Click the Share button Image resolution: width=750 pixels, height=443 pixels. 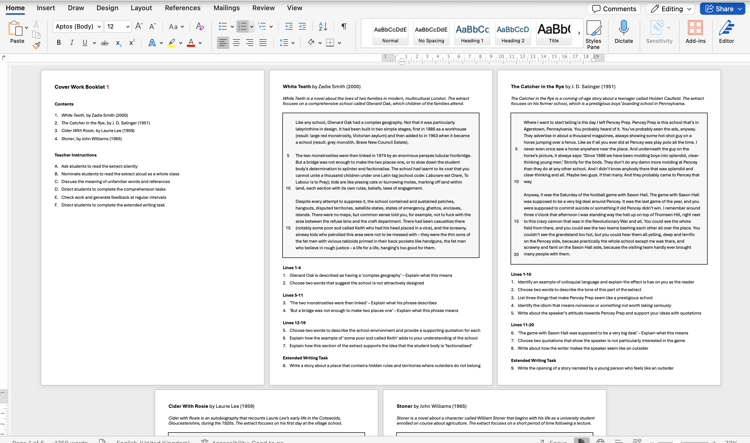point(723,8)
